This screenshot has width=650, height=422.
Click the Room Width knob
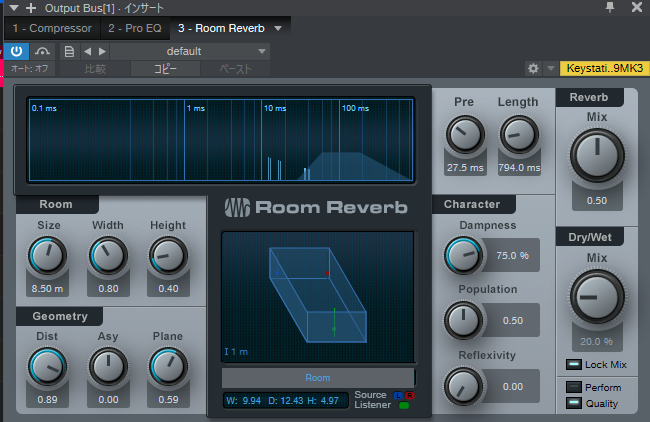(108, 256)
